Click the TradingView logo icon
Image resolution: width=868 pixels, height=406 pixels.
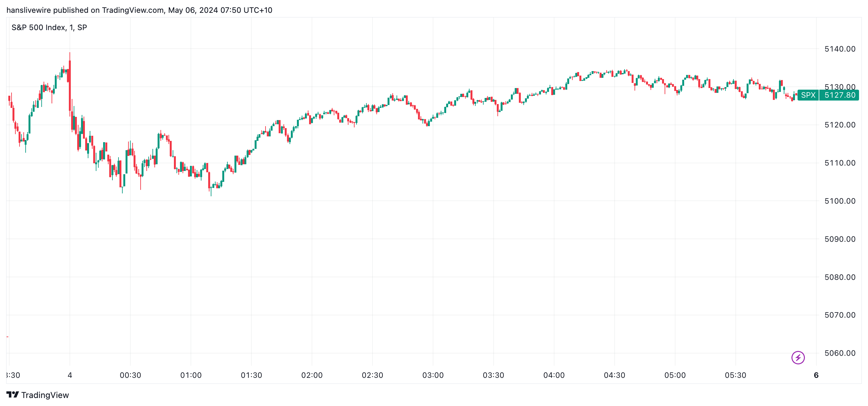point(12,394)
